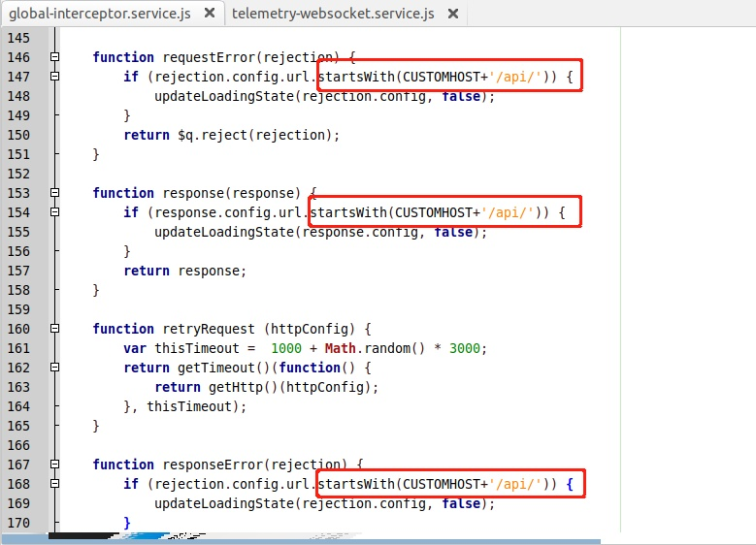The image size is (756, 545).
Task: Collapse fold marker on line 154
Action: coord(55,212)
